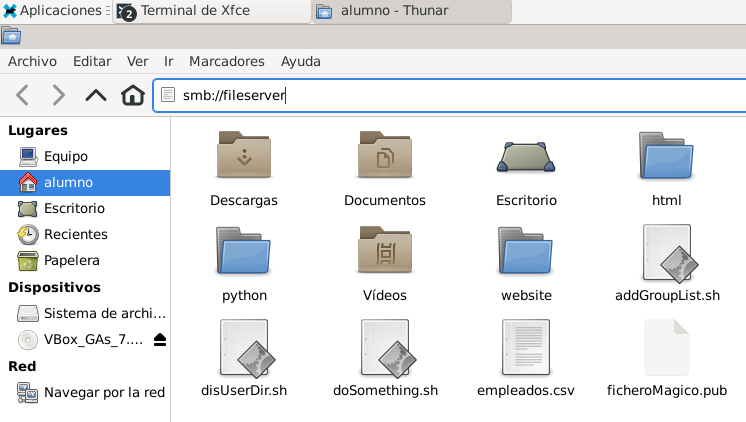Open the Marcadores menu
746x422 pixels.
click(x=226, y=61)
